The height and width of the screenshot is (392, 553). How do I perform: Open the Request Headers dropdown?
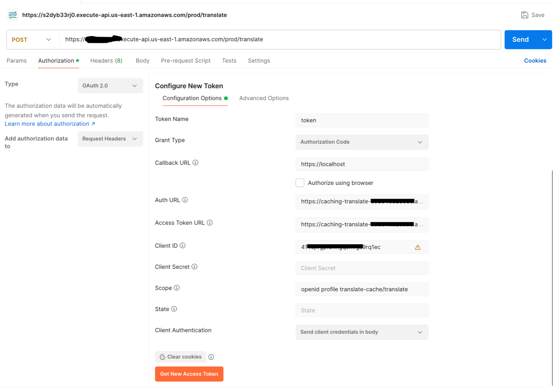110,139
